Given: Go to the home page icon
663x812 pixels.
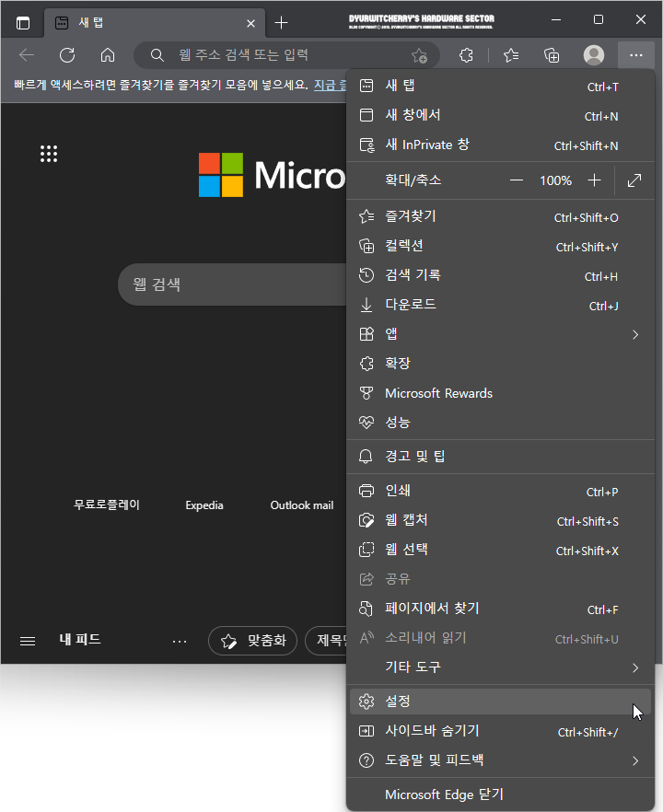Looking at the screenshot, I should 108,55.
